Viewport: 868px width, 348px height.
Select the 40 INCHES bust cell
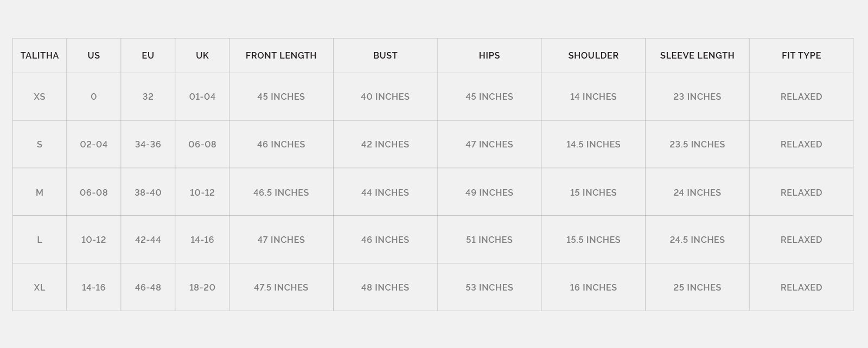[x=385, y=96]
